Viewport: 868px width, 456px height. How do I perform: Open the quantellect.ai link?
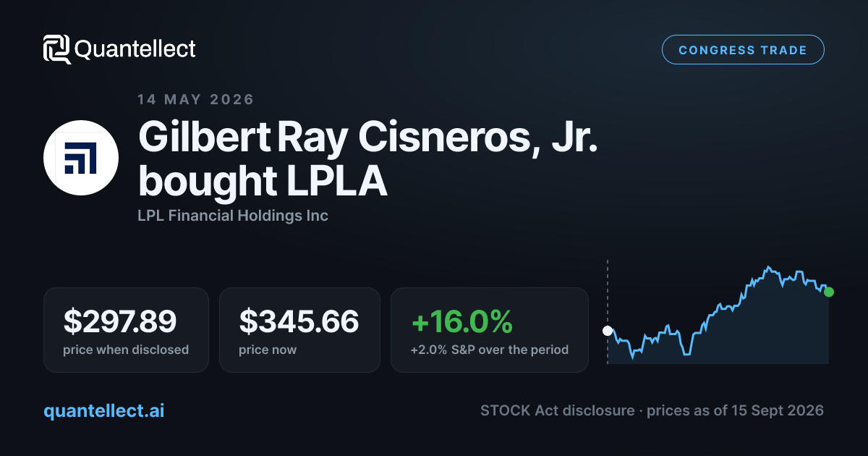pyautogui.click(x=104, y=410)
